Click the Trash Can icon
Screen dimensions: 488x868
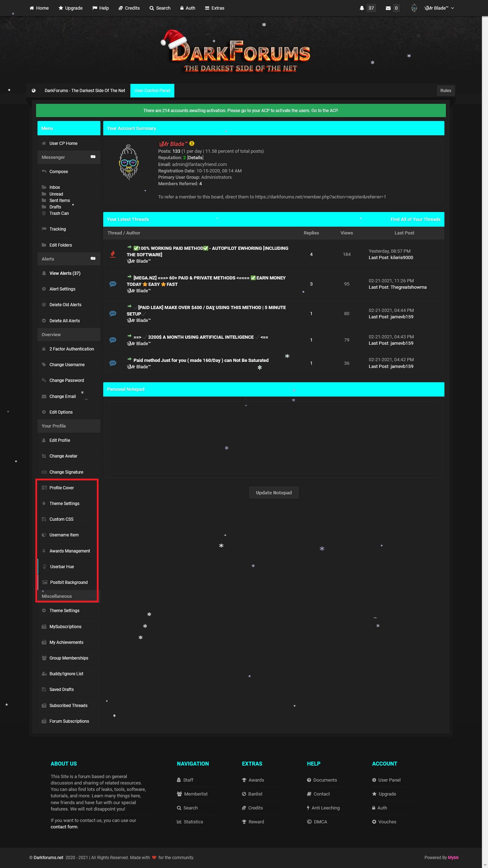[x=44, y=213]
